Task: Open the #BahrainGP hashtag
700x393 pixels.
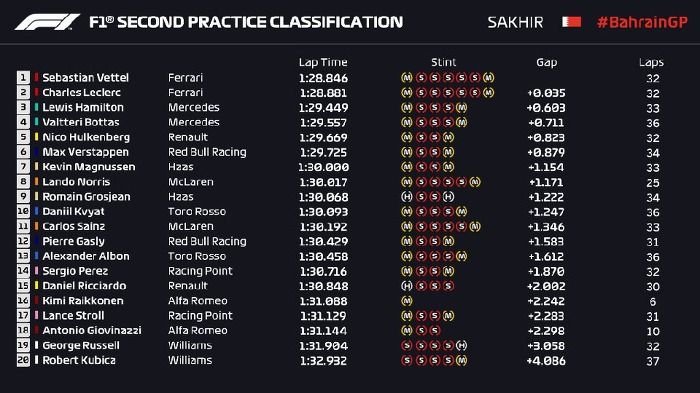Action: 642,22
